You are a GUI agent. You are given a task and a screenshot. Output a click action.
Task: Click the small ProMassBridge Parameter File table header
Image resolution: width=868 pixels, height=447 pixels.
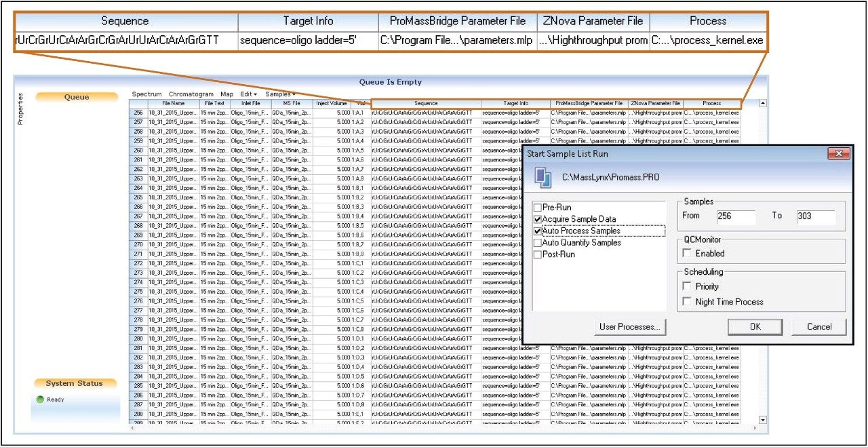pos(589,103)
